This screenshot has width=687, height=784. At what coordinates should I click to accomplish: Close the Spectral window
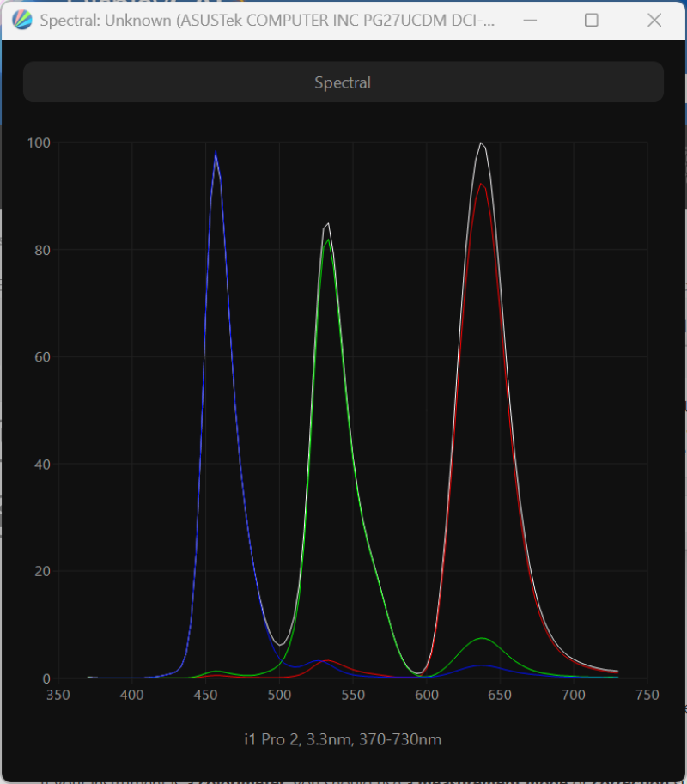pyautogui.click(x=654, y=20)
